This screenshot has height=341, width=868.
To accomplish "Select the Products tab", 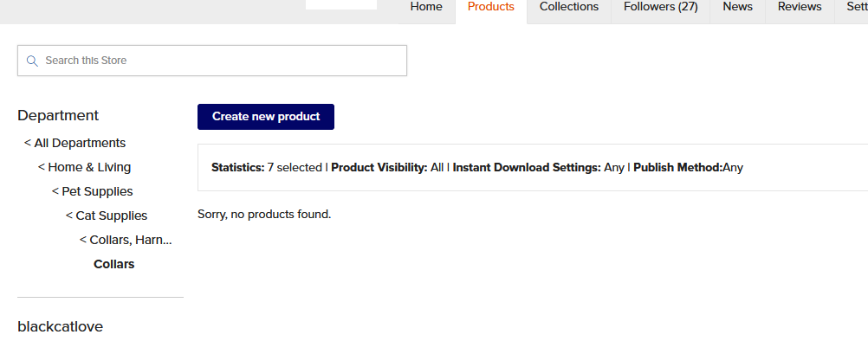I will 491,7.
